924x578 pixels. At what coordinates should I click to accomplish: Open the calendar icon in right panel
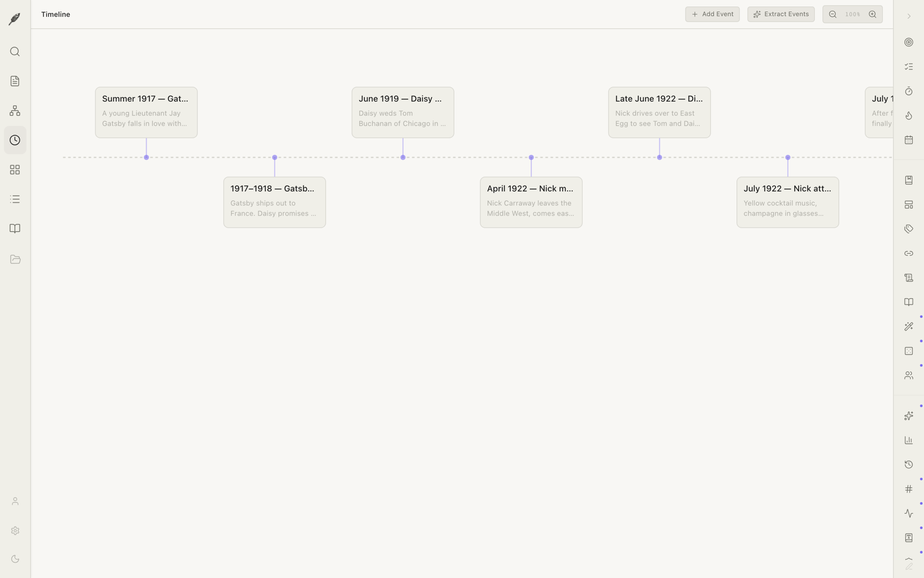909,140
